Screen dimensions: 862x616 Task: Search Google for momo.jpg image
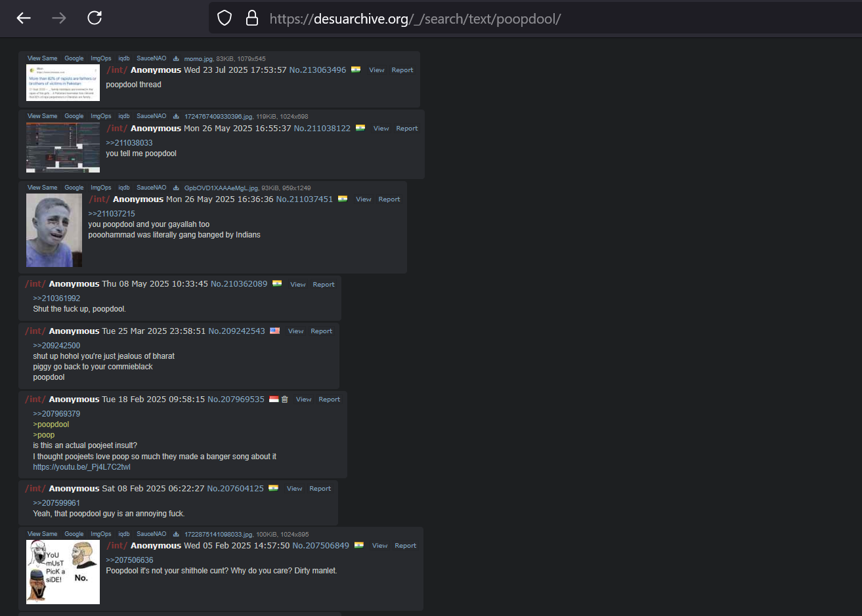point(74,58)
